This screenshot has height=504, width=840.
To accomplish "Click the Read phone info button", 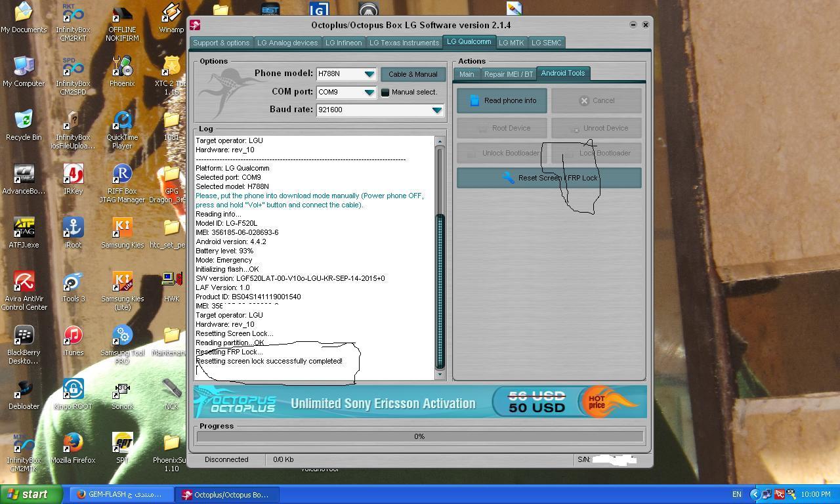I will [502, 100].
